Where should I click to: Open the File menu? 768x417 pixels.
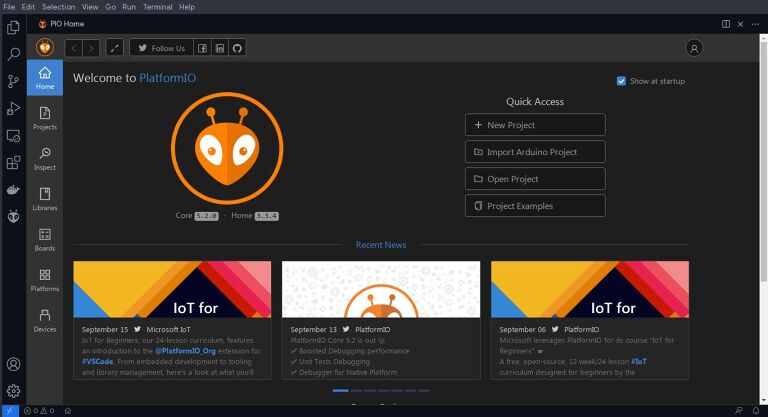click(9, 7)
